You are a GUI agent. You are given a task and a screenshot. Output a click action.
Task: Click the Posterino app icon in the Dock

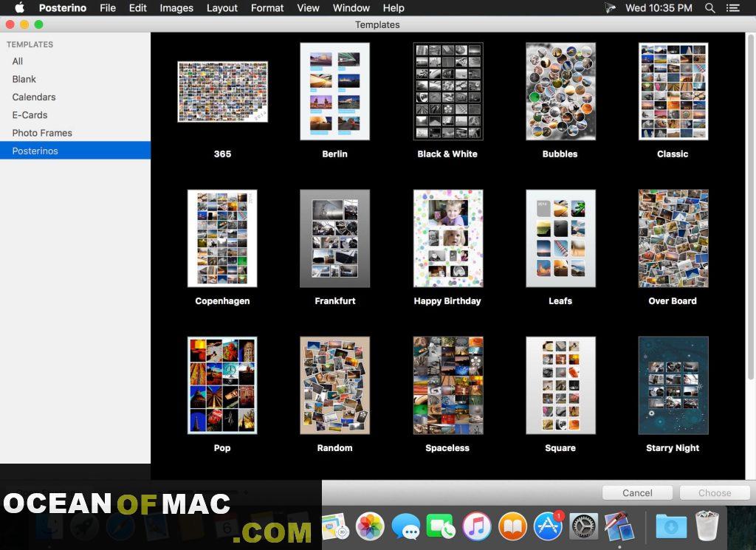pyautogui.click(x=619, y=526)
